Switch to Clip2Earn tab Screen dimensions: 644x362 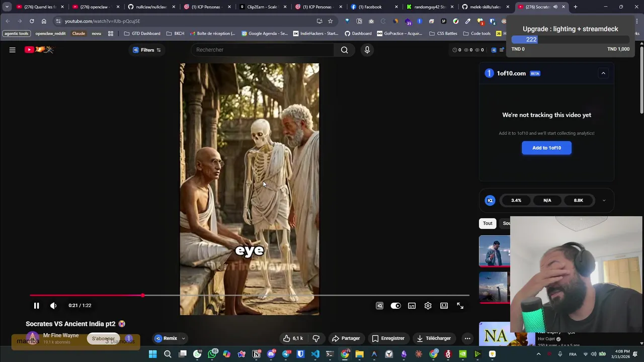coord(264,7)
